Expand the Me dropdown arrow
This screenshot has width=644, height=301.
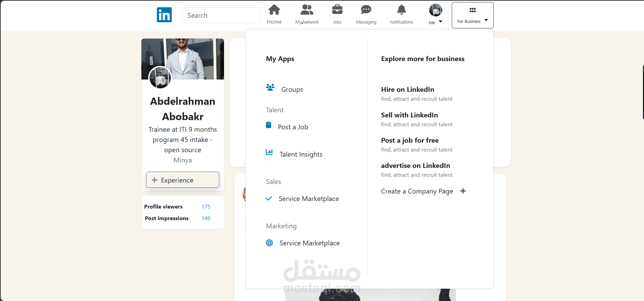pos(440,21)
